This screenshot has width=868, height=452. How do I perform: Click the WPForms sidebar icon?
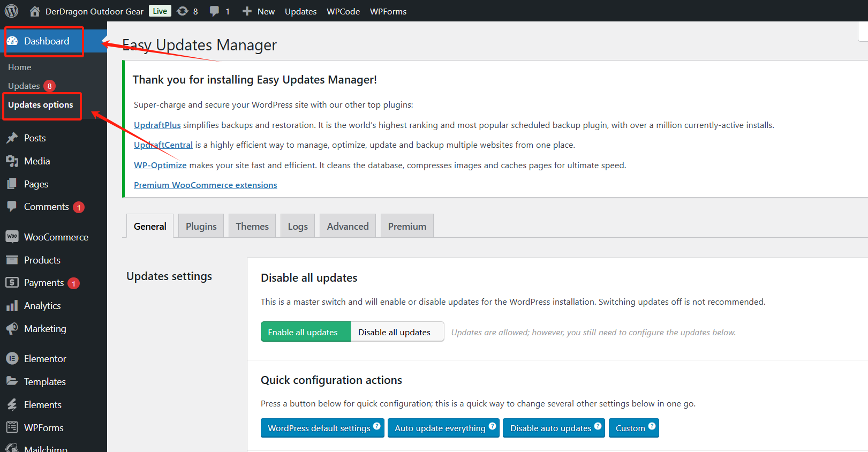12,427
